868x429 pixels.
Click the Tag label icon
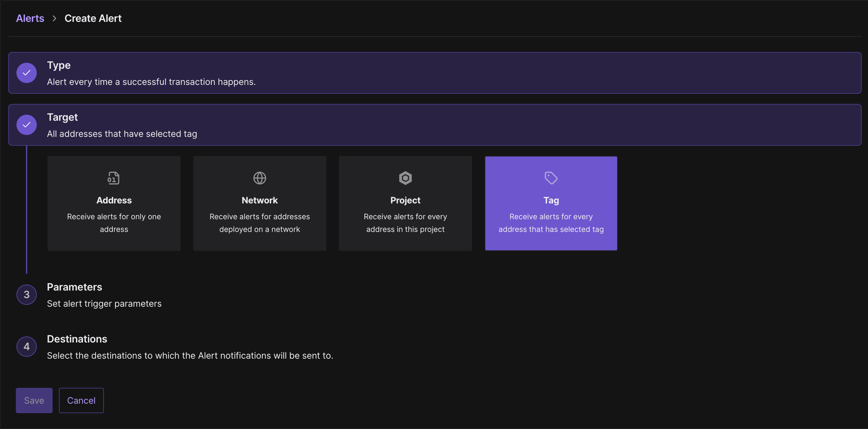[551, 178]
